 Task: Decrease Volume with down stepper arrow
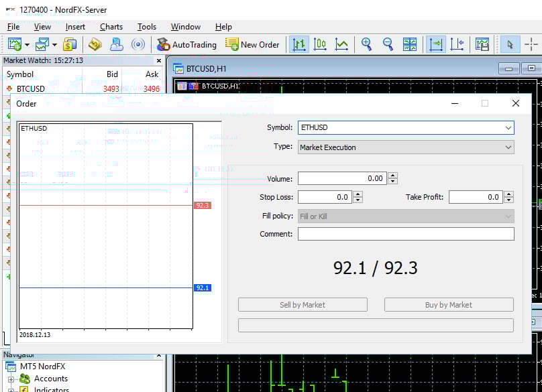(392, 182)
